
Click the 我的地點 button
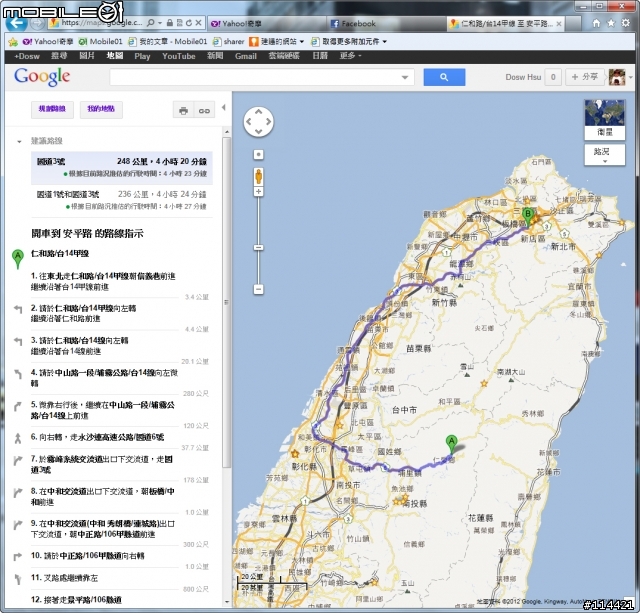101,109
